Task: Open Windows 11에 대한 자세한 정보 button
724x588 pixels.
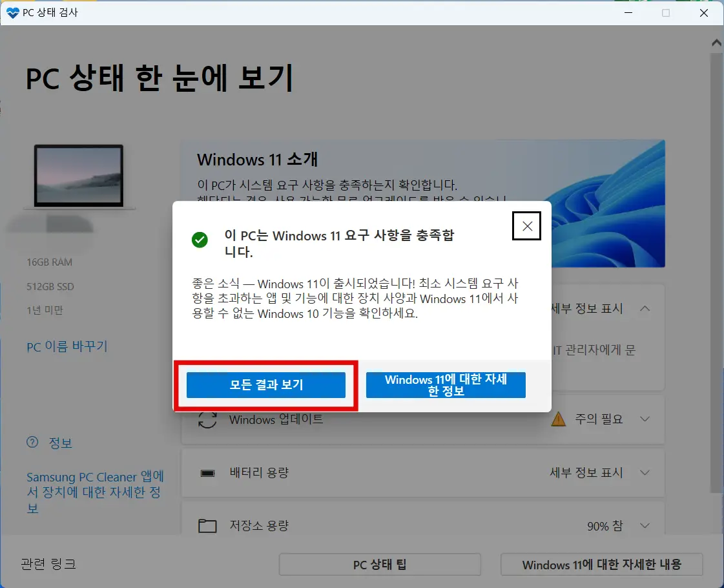Action: [446, 384]
